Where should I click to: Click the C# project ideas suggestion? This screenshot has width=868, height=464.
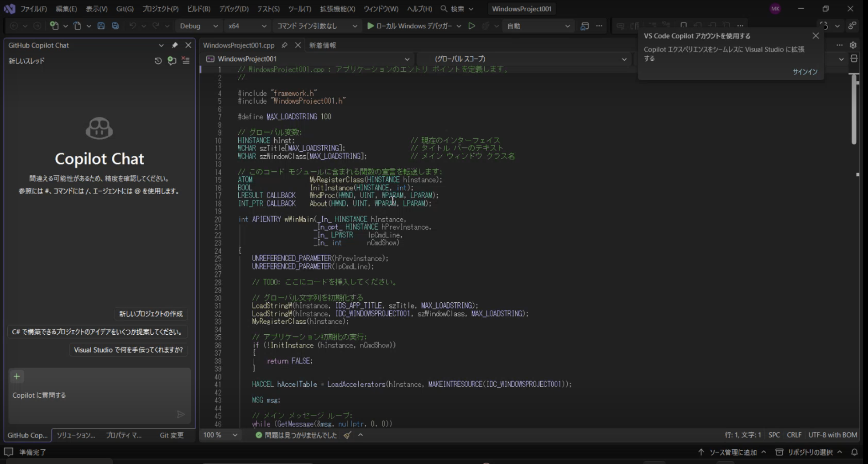[97, 332]
